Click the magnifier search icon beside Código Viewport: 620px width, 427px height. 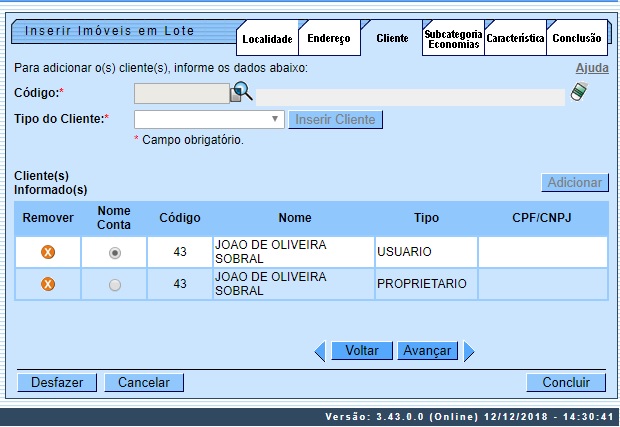242,93
